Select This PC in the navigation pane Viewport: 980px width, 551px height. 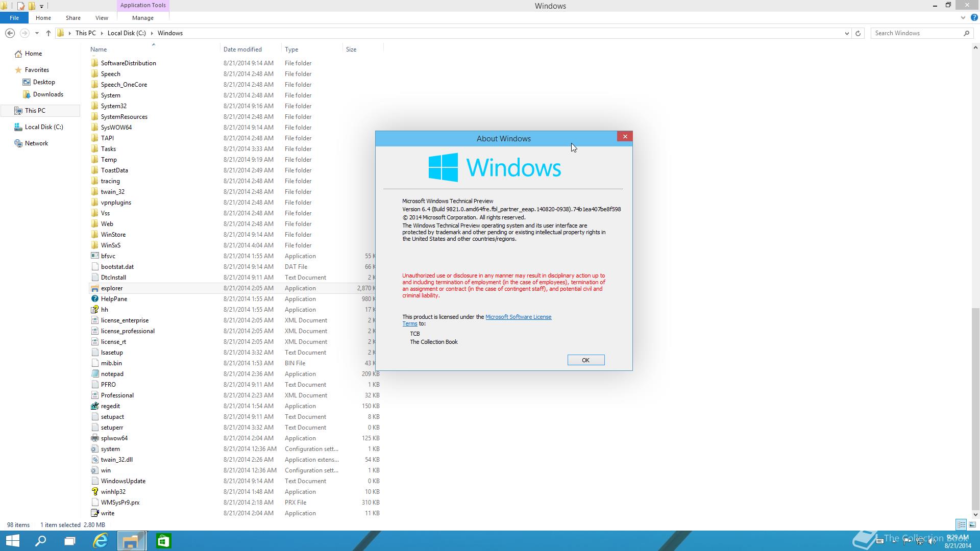point(35,111)
